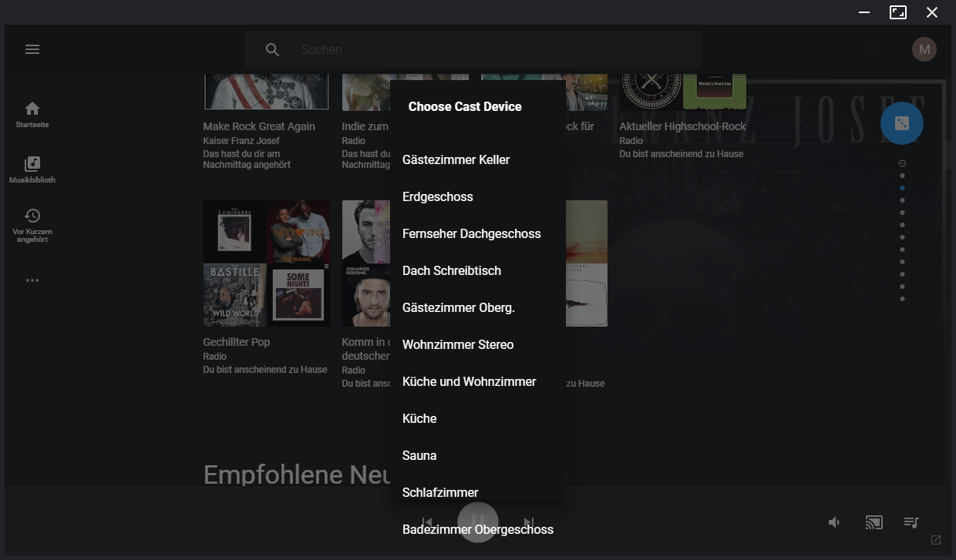
Task: Open Musikbibliothek in sidebar
Action: (x=32, y=169)
